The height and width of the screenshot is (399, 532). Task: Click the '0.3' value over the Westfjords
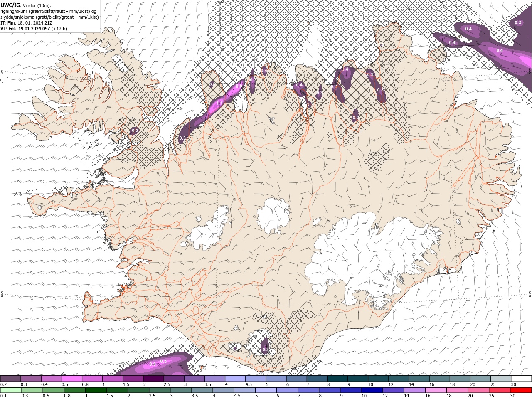[x=135, y=131]
